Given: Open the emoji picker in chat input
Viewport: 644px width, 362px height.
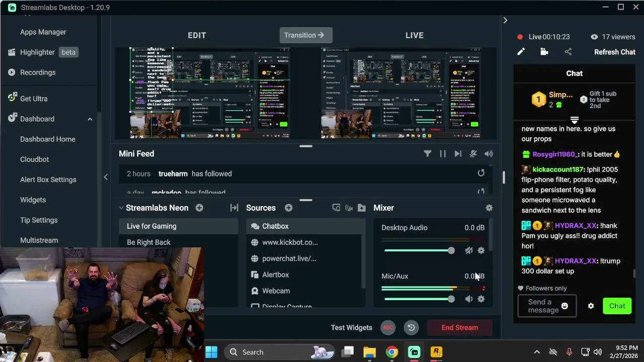Looking at the screenshot, I should [565, 306].
